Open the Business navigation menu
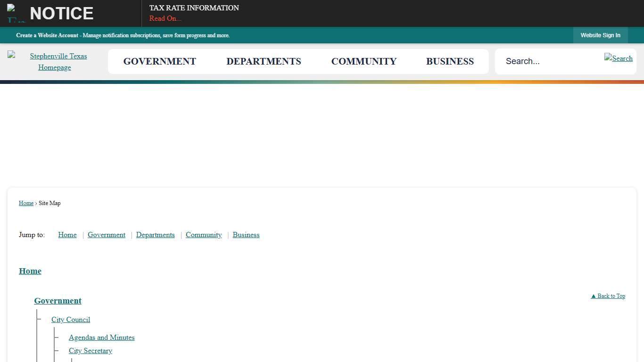This screenshot has height=362, width=644. pos(450,62)
